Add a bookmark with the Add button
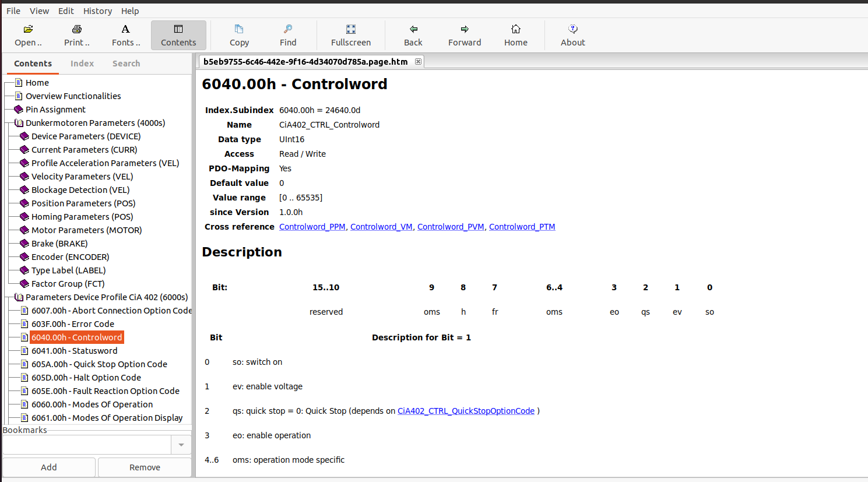Image resolution: width=868 pixels, height=482 pixels. pos(49,467)
